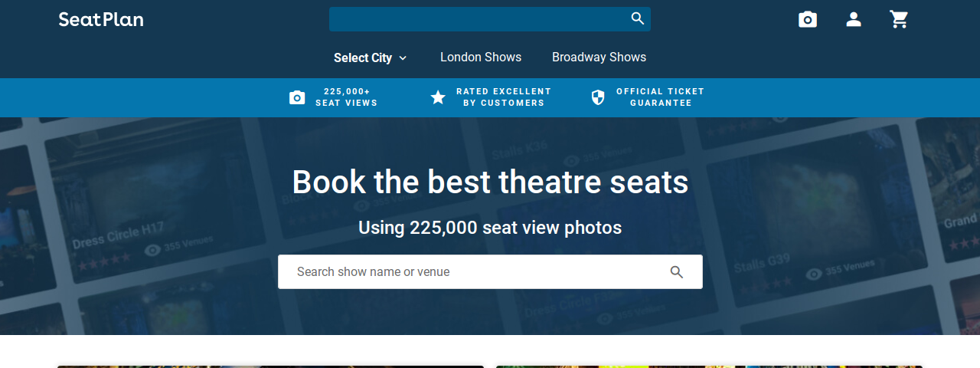
Task: Click the SeatPlan logo
Action: point(101,19)
